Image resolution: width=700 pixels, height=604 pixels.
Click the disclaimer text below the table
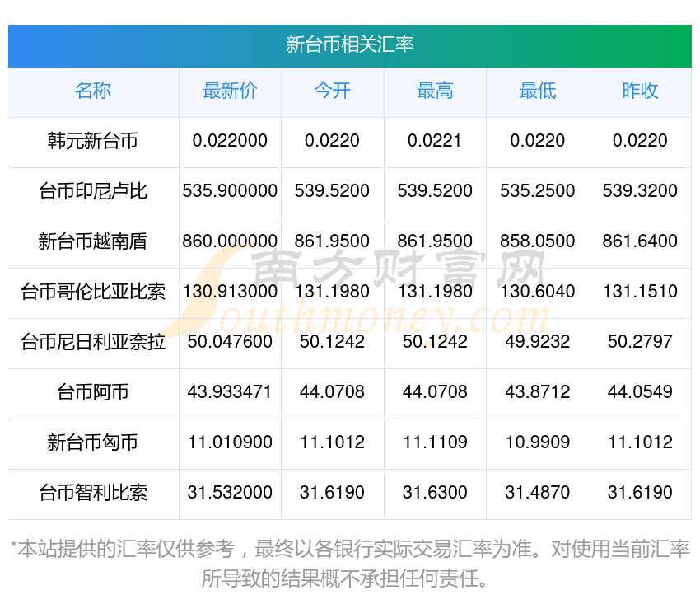(349, 564)
